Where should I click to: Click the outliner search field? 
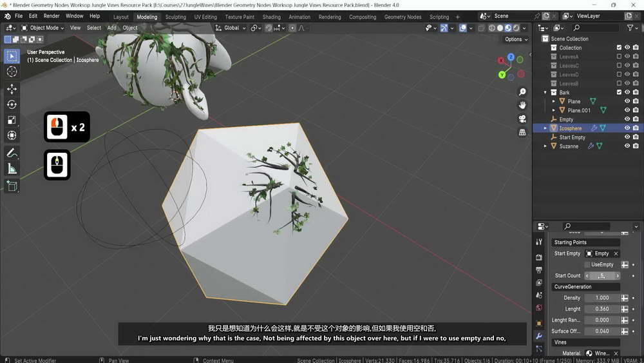point(595,28)
